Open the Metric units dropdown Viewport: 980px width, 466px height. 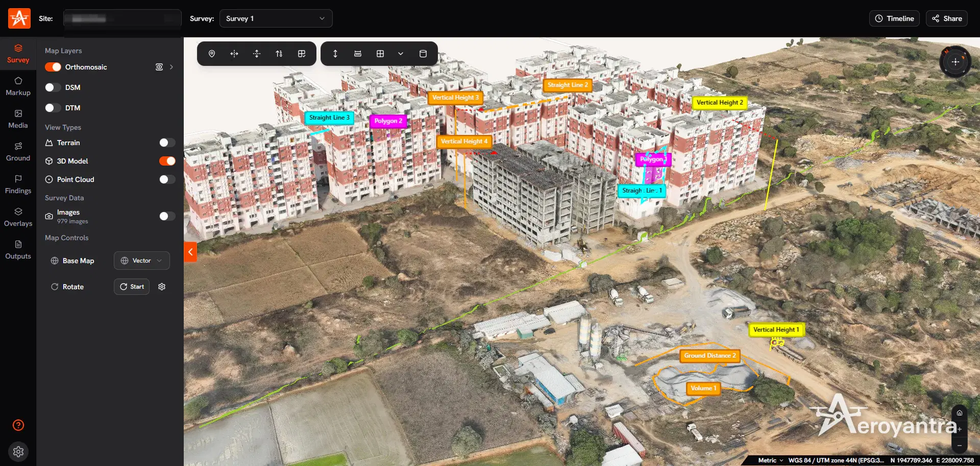coord(770,460)
